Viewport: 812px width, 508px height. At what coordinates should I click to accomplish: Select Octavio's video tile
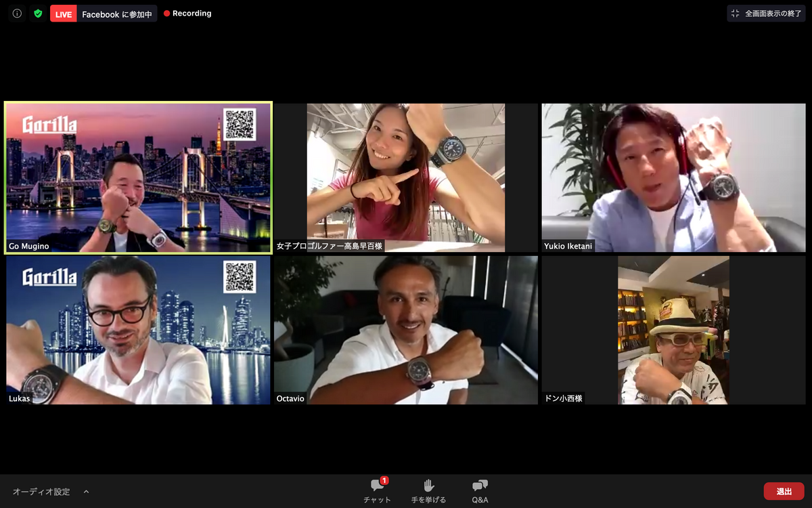(x=406, y=330)
